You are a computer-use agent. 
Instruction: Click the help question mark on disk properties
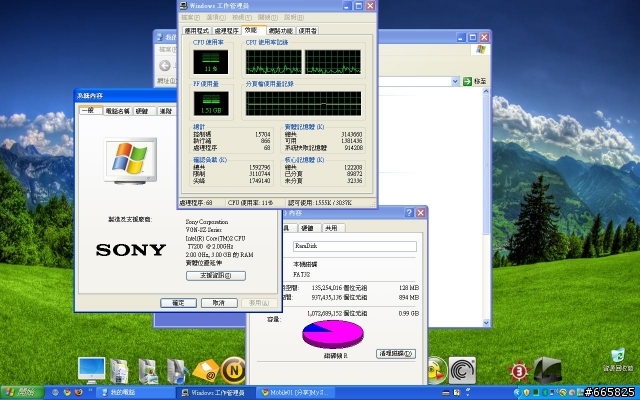coord(409,213)
